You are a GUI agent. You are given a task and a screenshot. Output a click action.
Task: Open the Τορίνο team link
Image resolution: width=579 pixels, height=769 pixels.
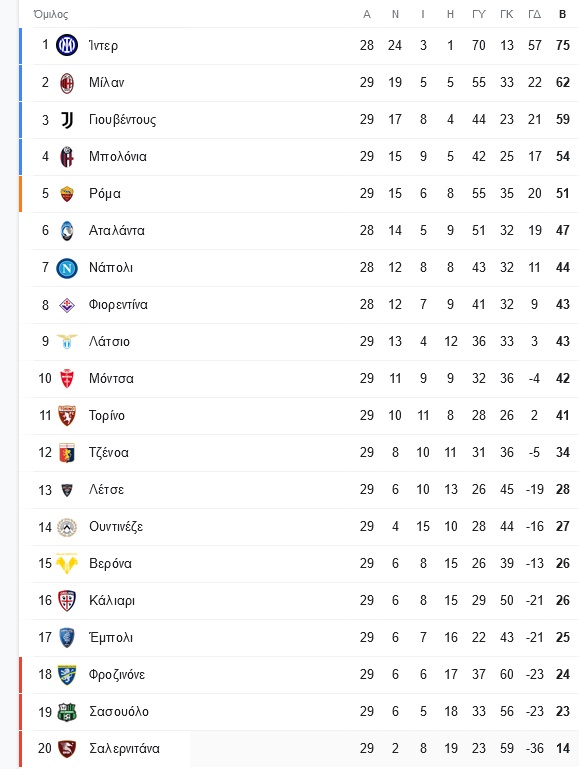coord(106,415)
